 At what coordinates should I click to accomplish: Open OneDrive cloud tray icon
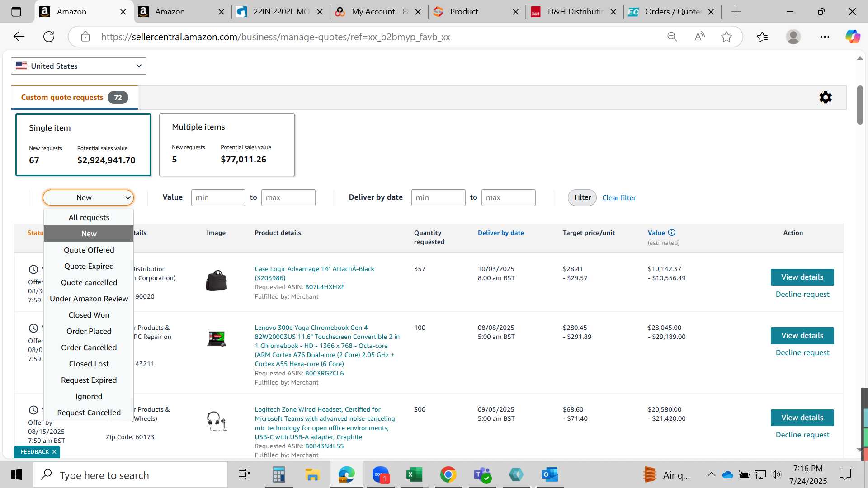tap(728, 474)
